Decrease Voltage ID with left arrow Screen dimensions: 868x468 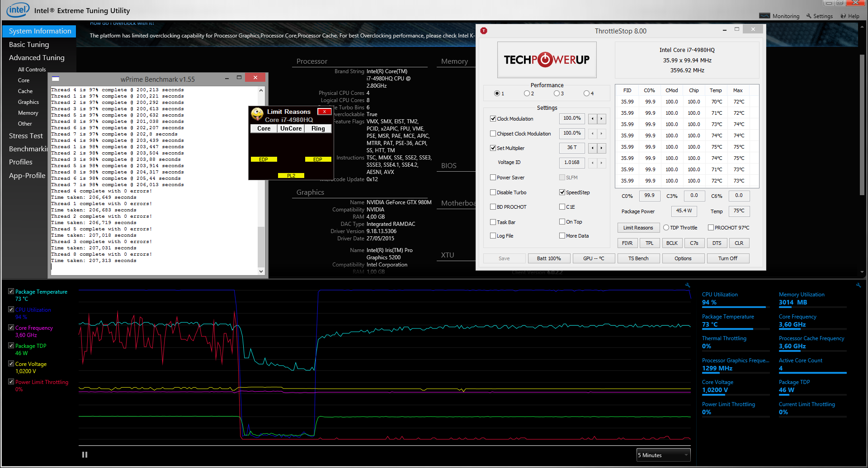click(592, 163)
